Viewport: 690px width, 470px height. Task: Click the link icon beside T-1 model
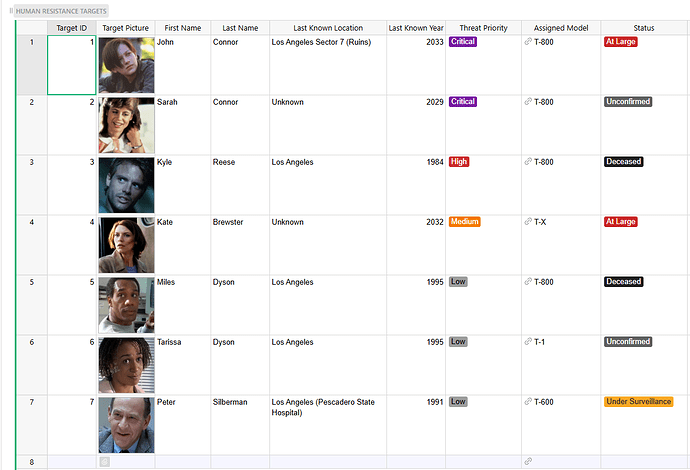coord(528,341)
